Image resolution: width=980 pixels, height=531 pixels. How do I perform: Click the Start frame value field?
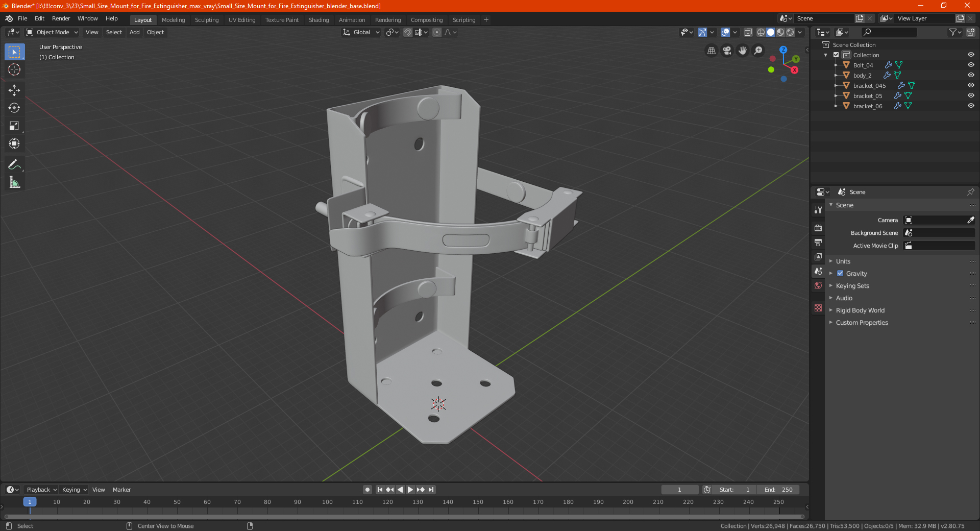(x=734, y=490)
